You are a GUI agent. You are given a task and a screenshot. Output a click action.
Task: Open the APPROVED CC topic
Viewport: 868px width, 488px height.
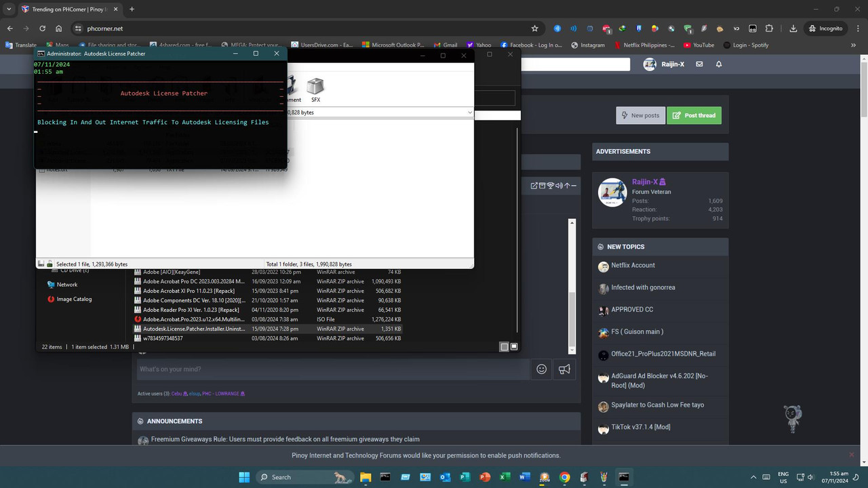[632, 309]
